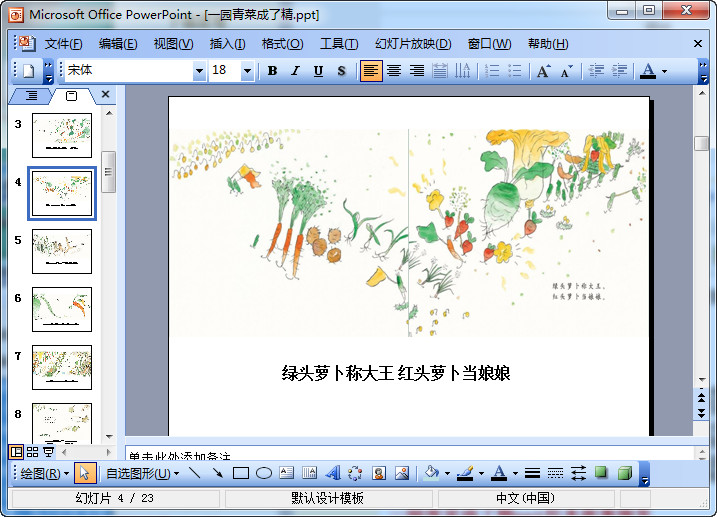
Task: Select Objects arrow pointer tool
Action: [x=85, y=474]
